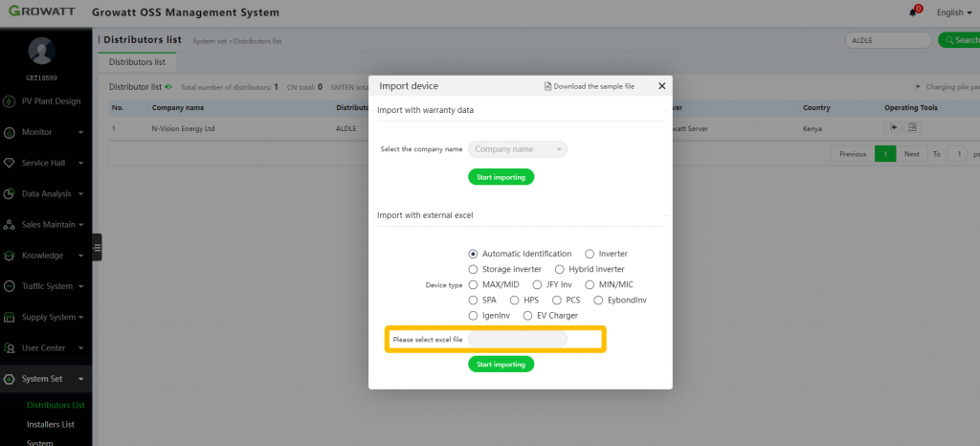
Task: Click the go-to page number field
Action: 957,154
